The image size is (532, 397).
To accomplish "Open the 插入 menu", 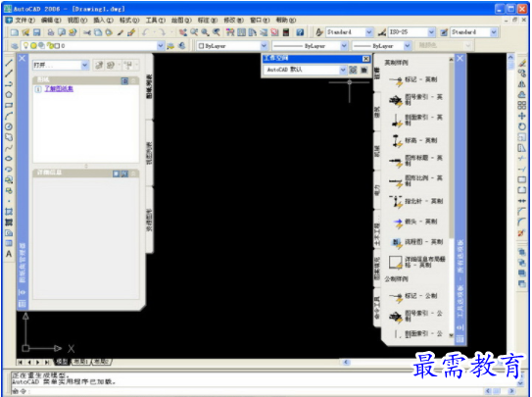I will pos(103,20).
